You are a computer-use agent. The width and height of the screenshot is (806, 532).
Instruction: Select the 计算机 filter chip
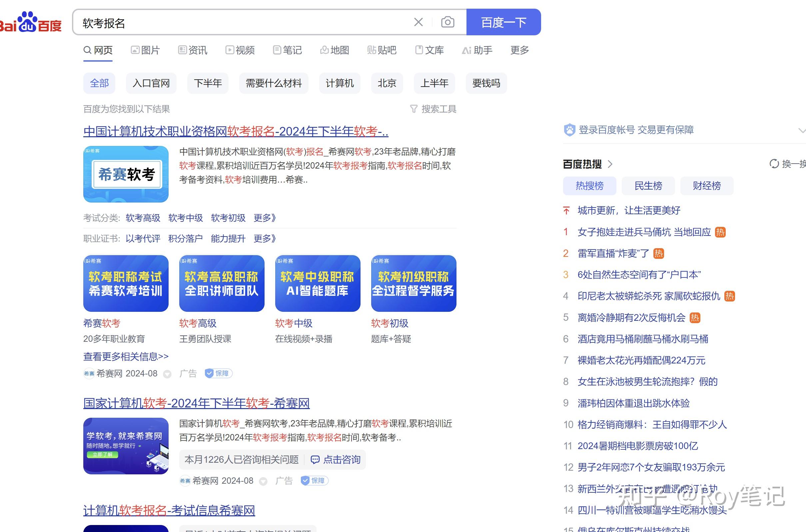[x=340, y=83]
